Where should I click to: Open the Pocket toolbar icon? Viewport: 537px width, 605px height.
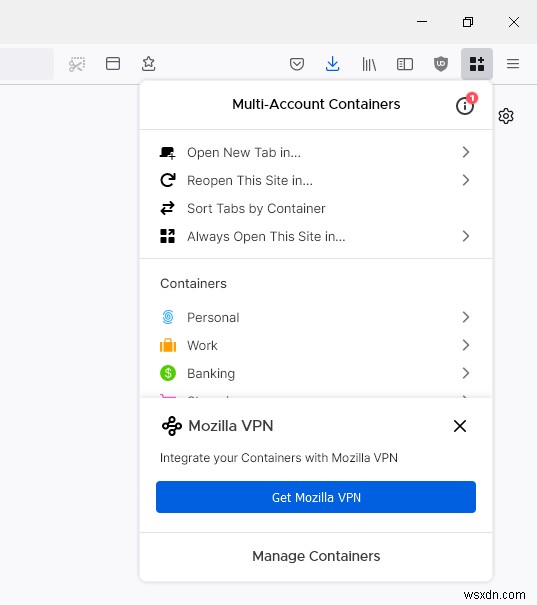click(x=297, y=64)
